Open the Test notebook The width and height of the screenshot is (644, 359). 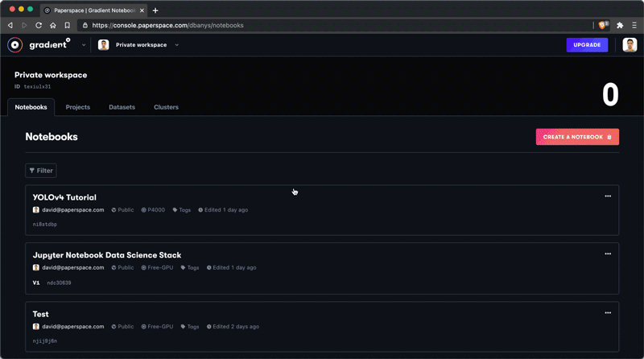click(x=41, y=314)
